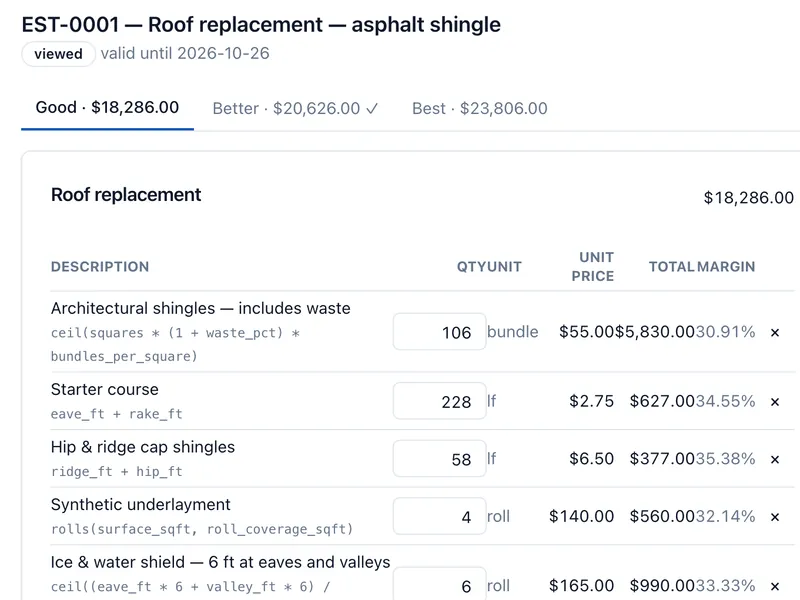Image resolution: width=800 pixels, height=600 pixels.
Task: Click the eave_ft + rake_ft formula
Action: (x=116, y=414)
